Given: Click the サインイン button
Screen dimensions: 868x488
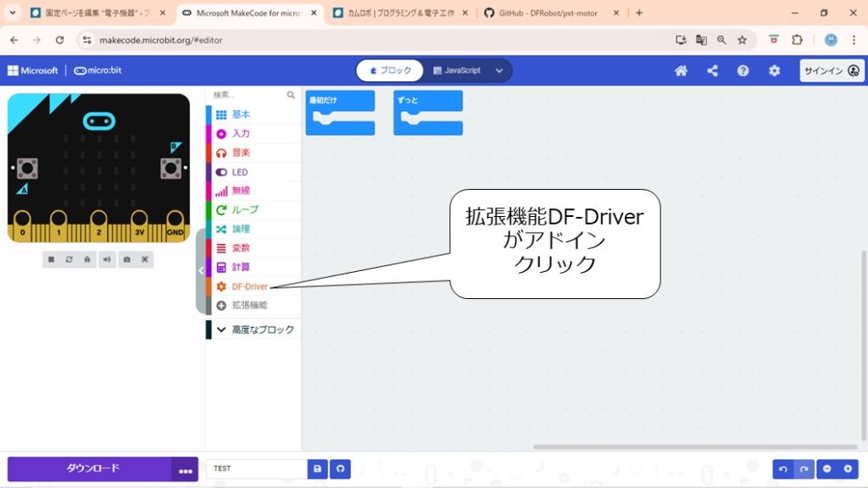Looking at the screenshot, I should tap(830, 71).
